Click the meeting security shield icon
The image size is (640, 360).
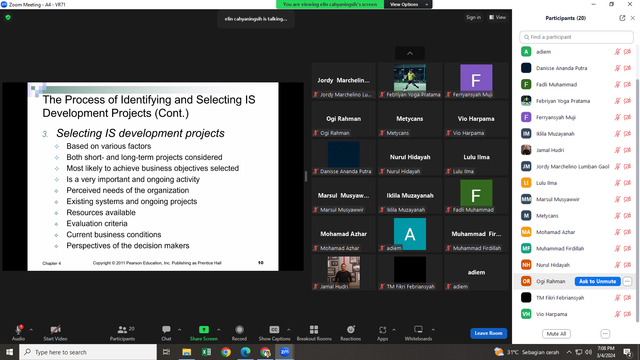[x=8, y=18]
